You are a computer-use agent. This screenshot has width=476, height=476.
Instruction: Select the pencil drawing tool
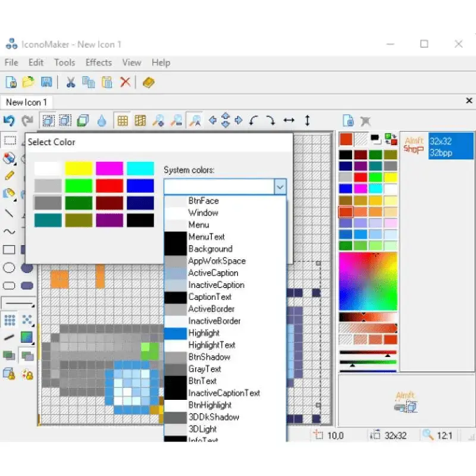coord(10,175)
